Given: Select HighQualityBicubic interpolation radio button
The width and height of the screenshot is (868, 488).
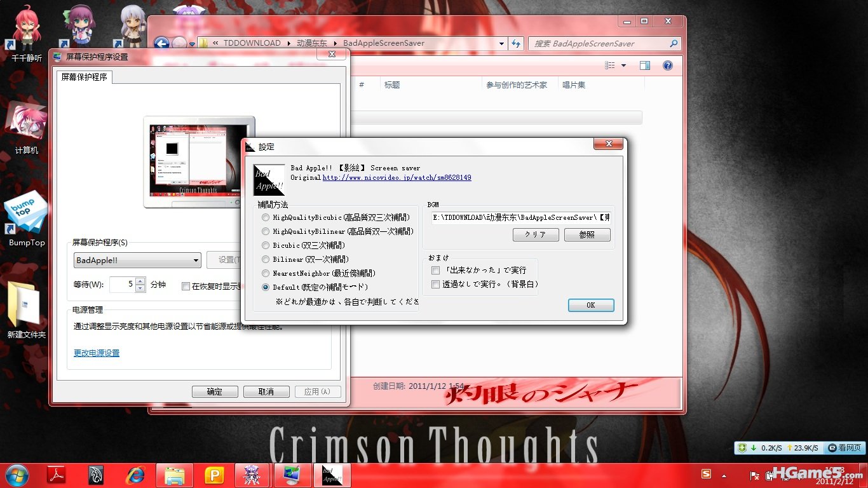Looking at the screenshot, I should [x=266, y=217].
